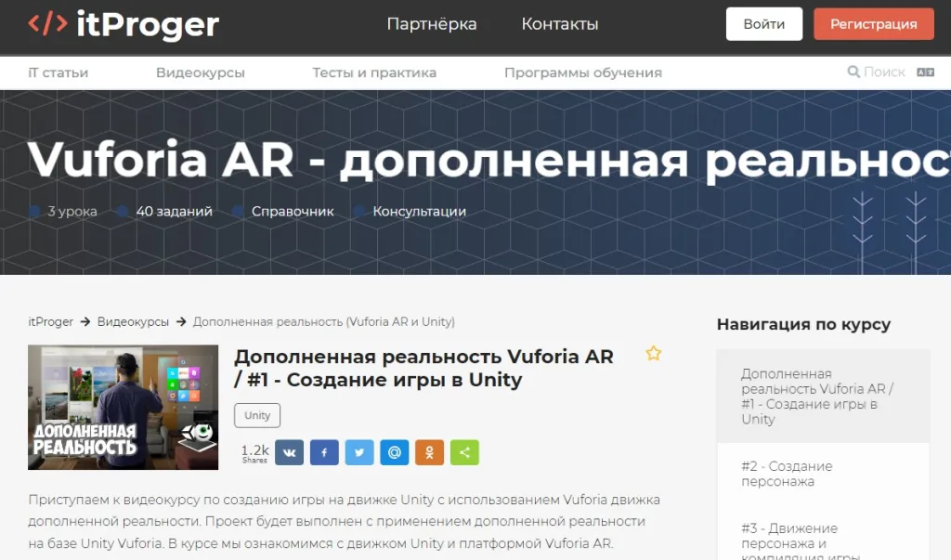Click the Видеокурсы breadcrumb link

coord(133,321)
